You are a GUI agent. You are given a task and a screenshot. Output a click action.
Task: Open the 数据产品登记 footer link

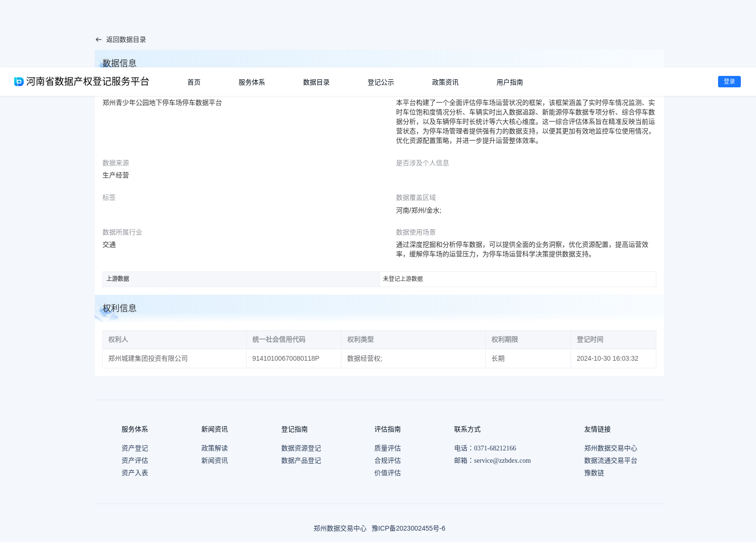coord(301,460)
